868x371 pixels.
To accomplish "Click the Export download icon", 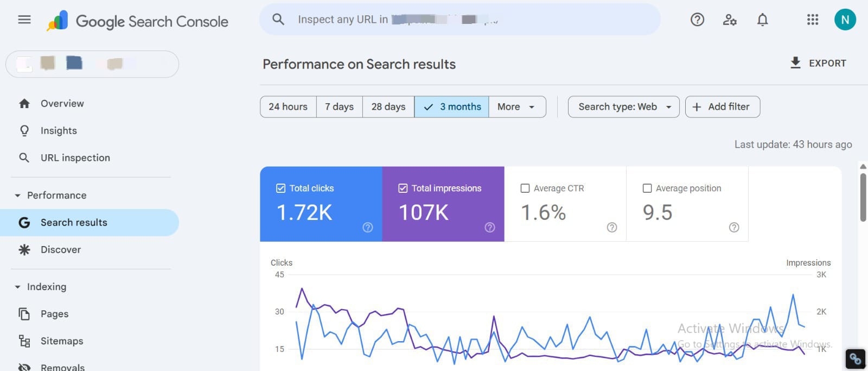I will tap(795, 63).
